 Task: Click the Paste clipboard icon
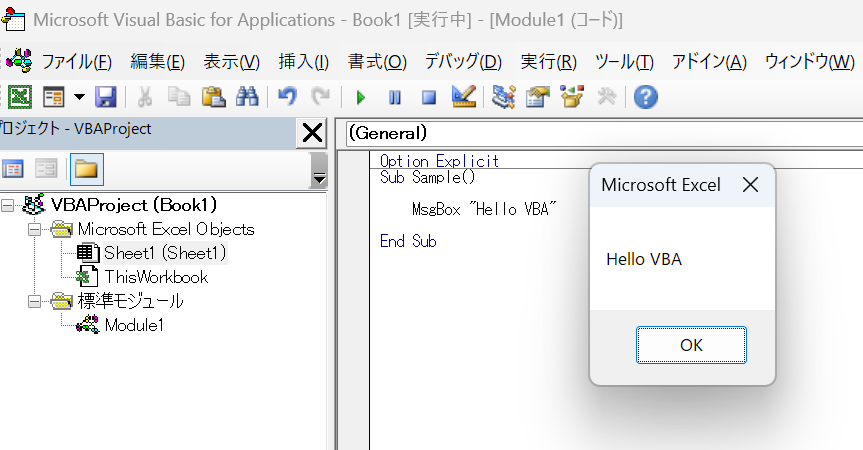214,97
